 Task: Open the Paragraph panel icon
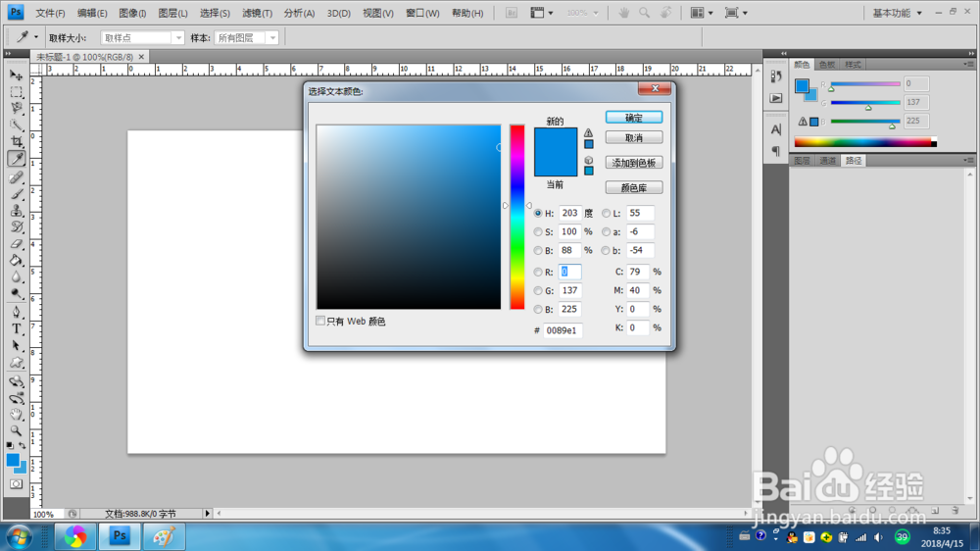[x=775, y=151]
